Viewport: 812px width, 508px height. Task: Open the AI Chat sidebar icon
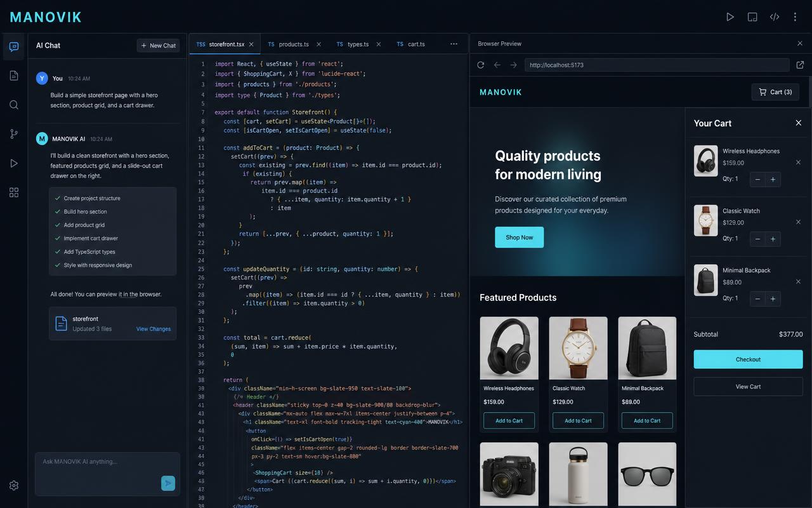click(14, 46)
